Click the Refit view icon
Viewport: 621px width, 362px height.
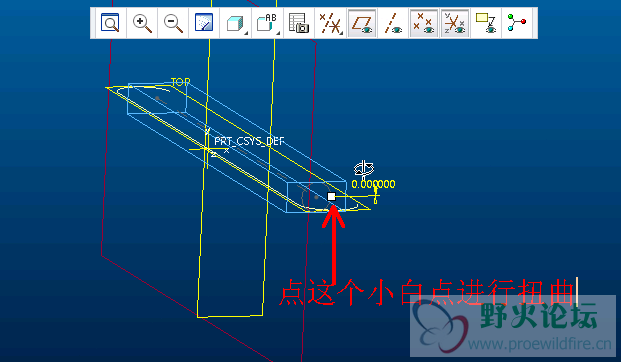point(110,23)
